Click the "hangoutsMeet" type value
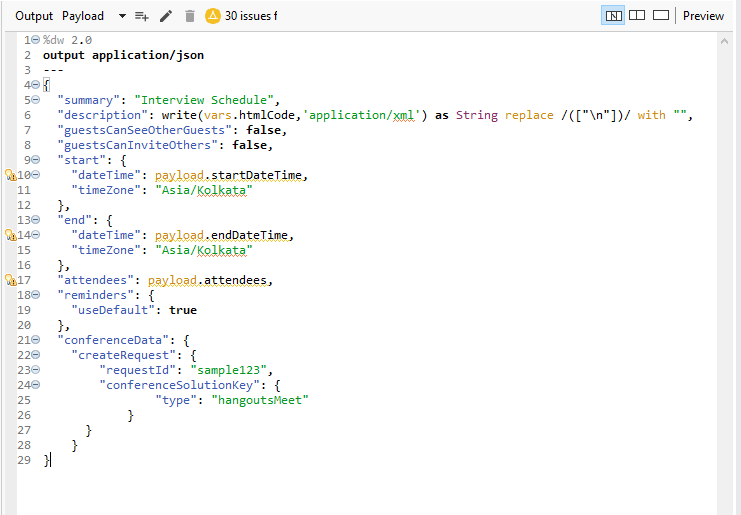Screen dimensions: 741x515 coord(260,400)
